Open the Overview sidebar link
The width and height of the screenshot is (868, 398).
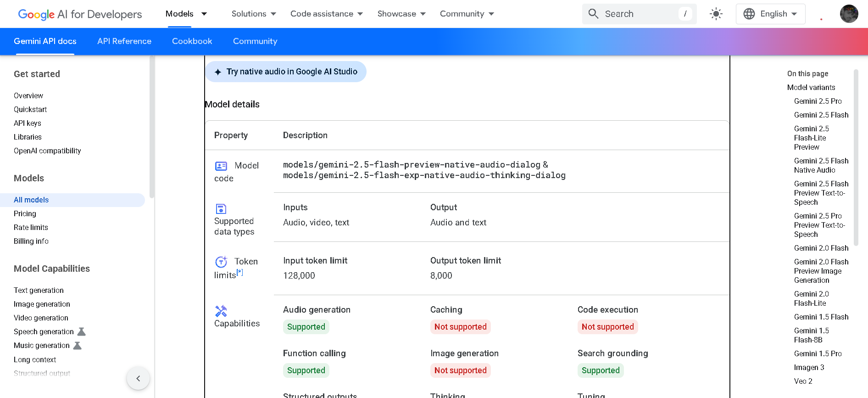28,95
